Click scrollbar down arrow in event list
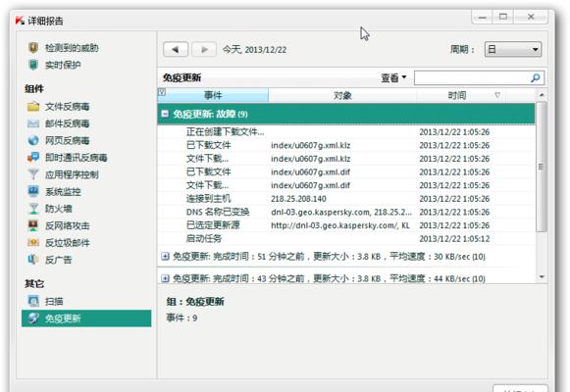This screenshot has width=570, height=392. coord(542,277)
